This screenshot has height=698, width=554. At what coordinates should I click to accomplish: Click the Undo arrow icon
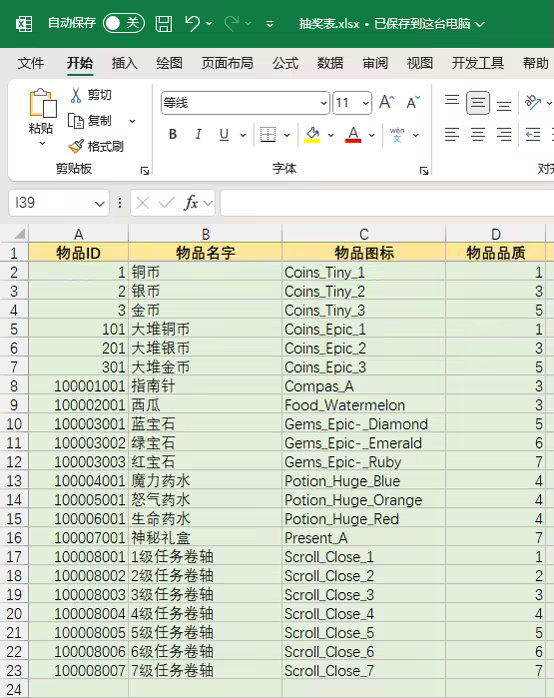click(193, 23)
